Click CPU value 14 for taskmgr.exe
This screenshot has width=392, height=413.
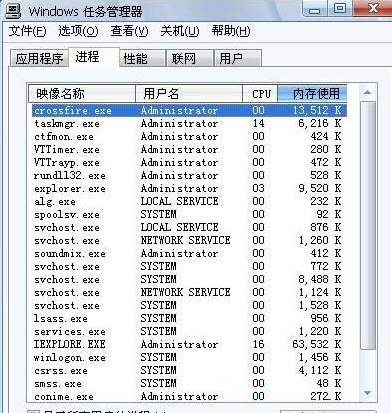[258, 123]
